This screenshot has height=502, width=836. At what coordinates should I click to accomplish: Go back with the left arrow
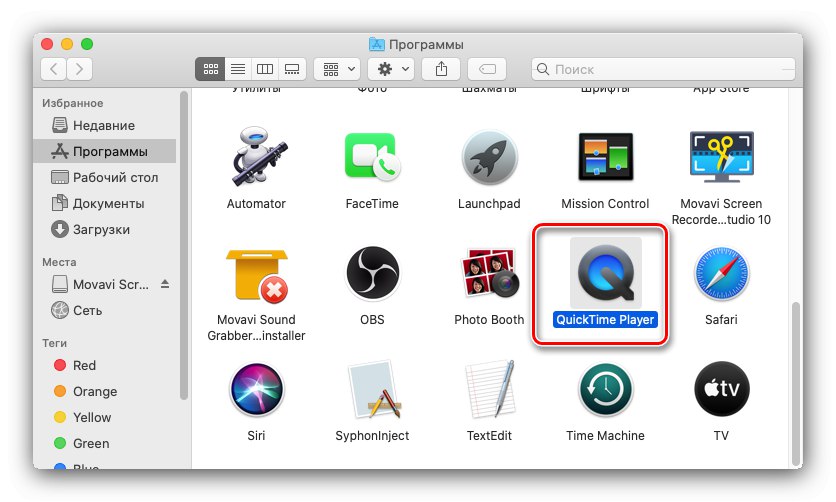point(54,69)
